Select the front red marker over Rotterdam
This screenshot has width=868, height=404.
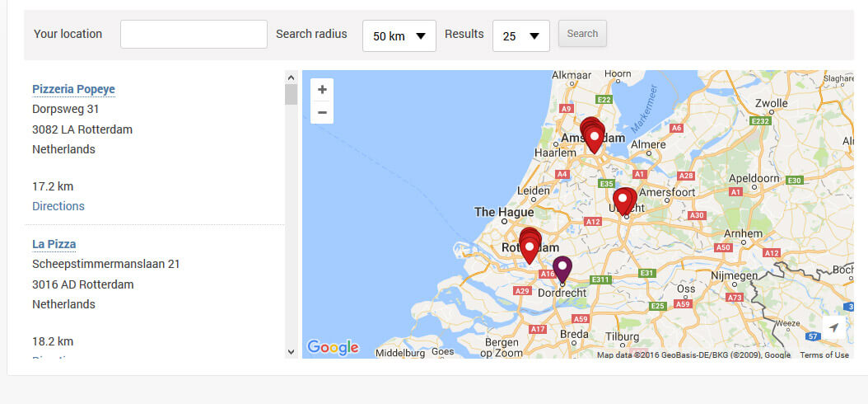pos(530,251)
